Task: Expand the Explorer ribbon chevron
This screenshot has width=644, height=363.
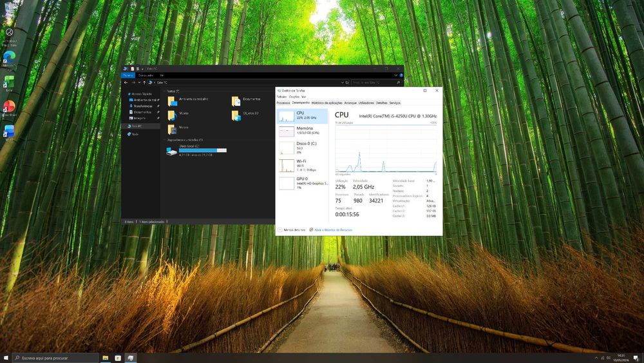Action: click(395, 75)
